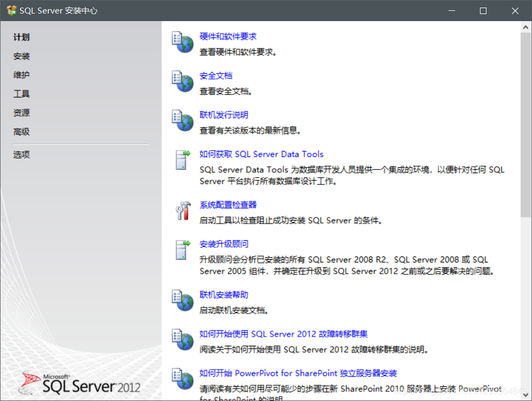532x401 pixels.
Task: Open the 联机发行说明 link
Action: [224, 115]
